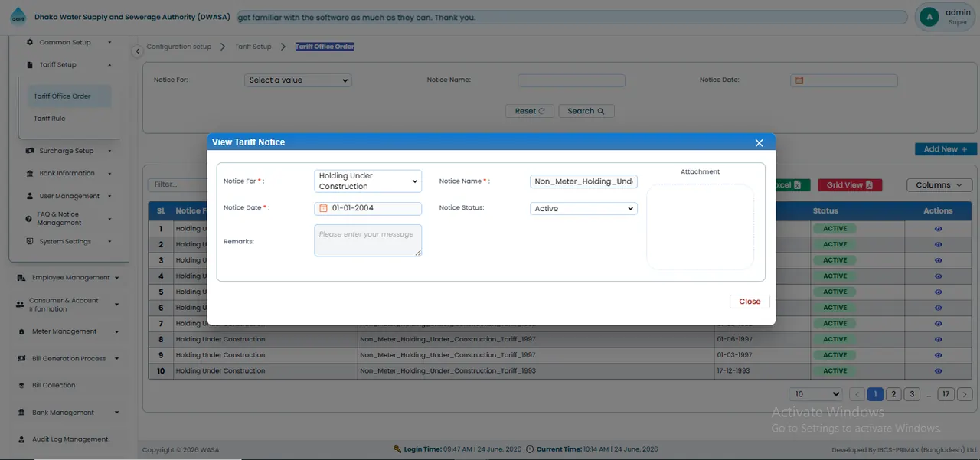Click the Surcharge Setup icon
980x460 pixels.
coord(30,151)
